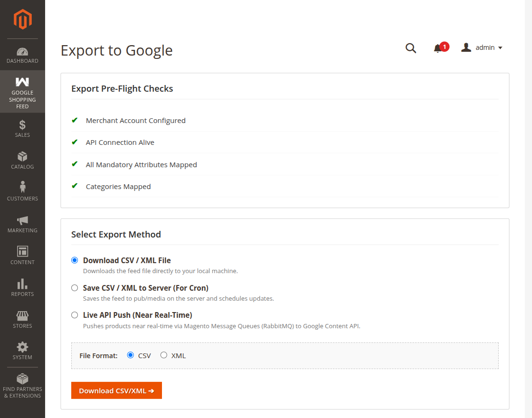Click the Select Export Method heading
This screenshot has height=418, width=532.
pyautogui.click(x=116, y=235)
